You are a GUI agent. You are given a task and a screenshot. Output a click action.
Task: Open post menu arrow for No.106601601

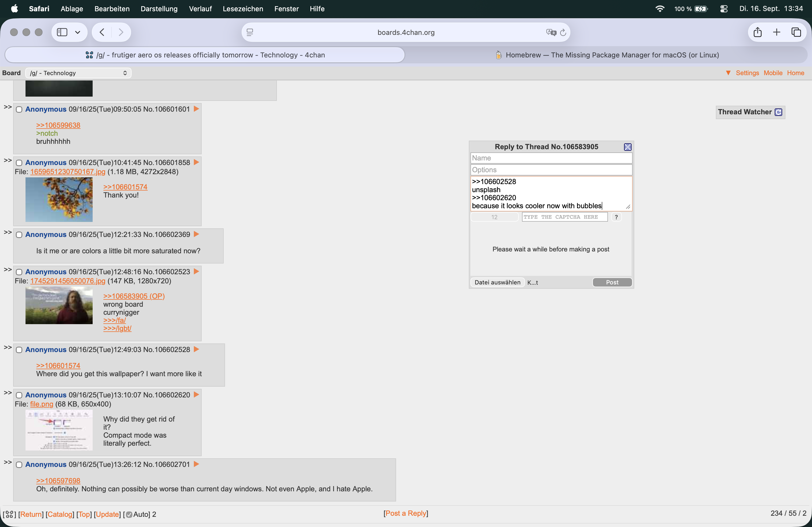point(196,109)
